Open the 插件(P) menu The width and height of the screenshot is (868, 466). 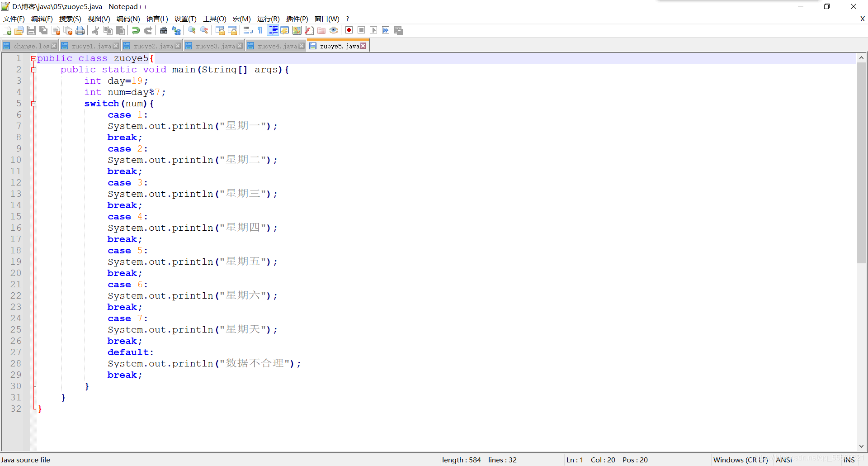[297, 19]
